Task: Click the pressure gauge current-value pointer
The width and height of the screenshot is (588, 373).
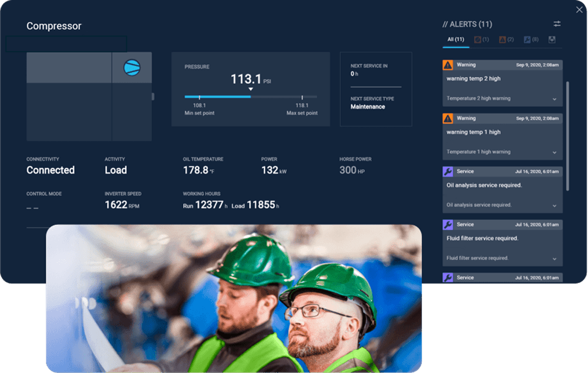Action: click(250, 89)
